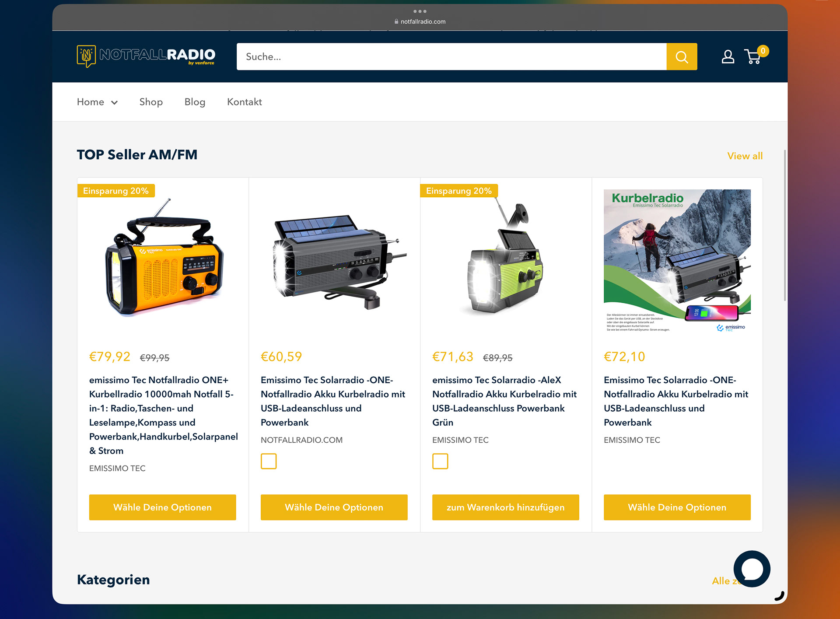Click the struck-through €89,95 price

point(497,358)
